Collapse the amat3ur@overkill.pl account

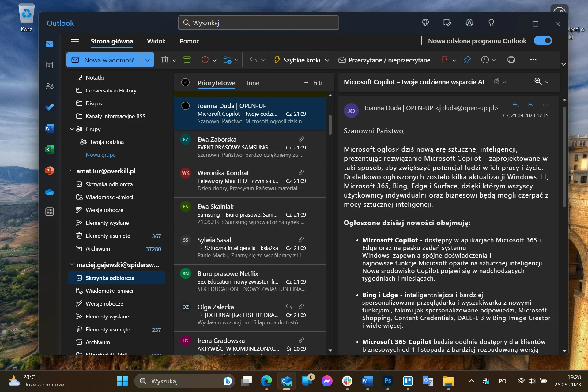tap(72, 171)
